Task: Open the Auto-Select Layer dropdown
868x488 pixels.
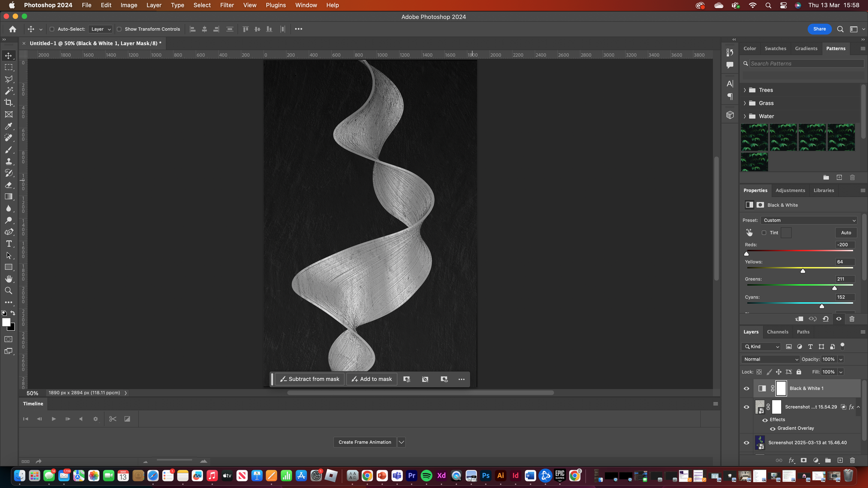Action: point(100,29)
